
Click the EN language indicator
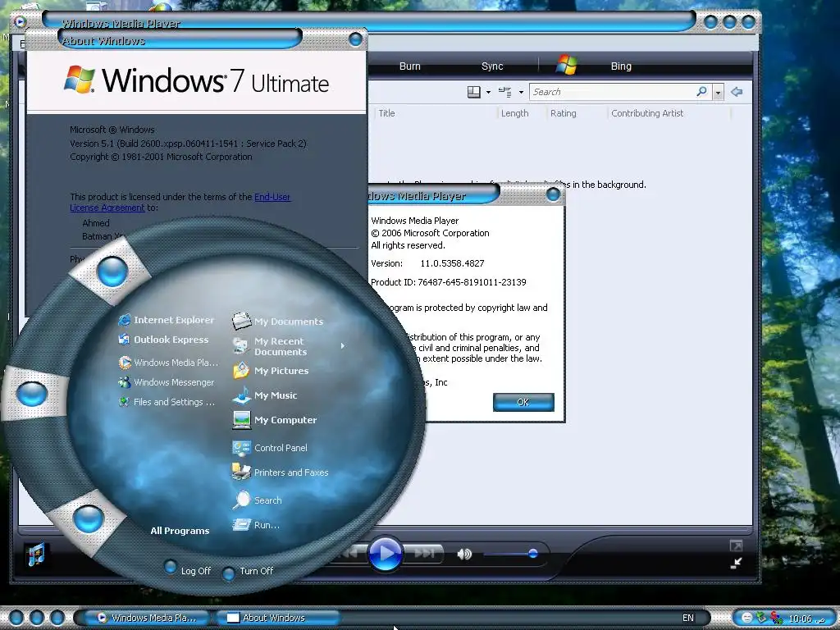pyautogui.click(x=688, y=618)
